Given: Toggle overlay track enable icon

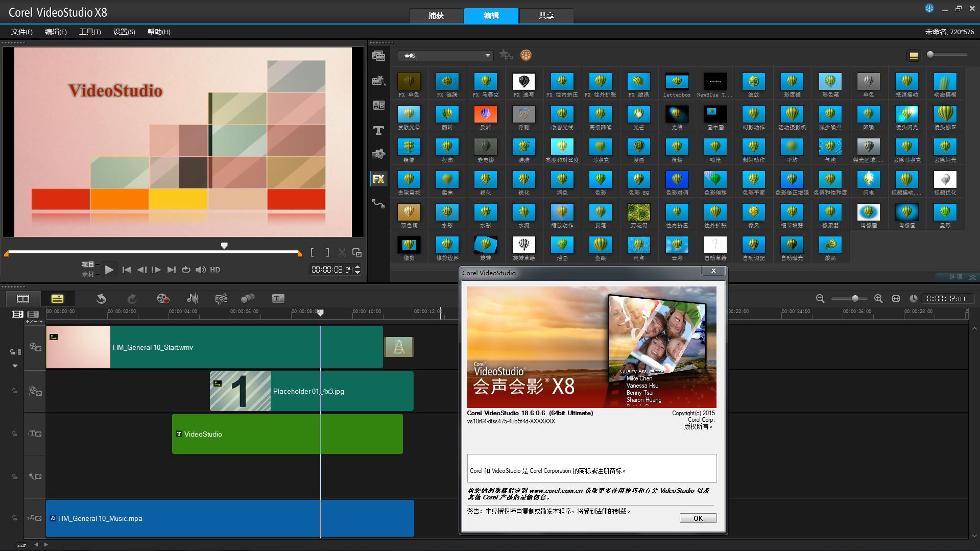Looking at the screenshot, I should pyautogui.click(x=35, y=391).
